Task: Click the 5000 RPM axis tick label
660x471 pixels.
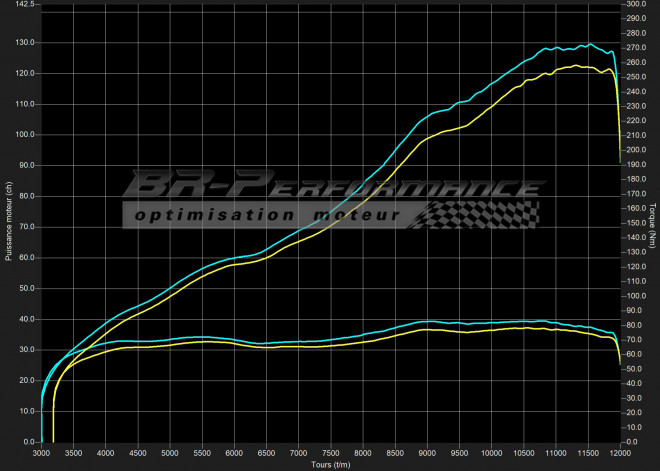Action: coord(169,452)
